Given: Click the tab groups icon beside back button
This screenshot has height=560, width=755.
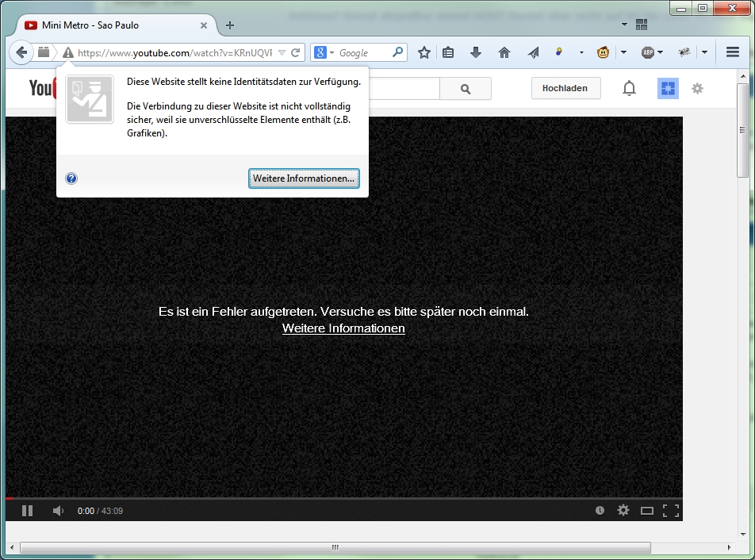Looking at the screenshot, I should (x=44, y=52).
